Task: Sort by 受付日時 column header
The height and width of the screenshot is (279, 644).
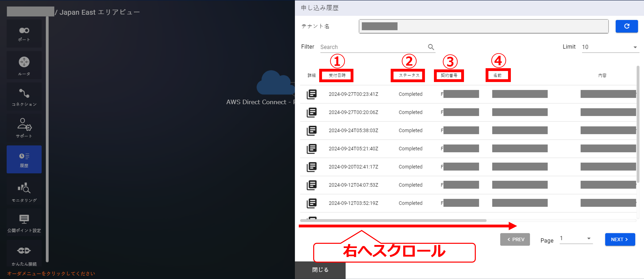Action: point(337,75)
